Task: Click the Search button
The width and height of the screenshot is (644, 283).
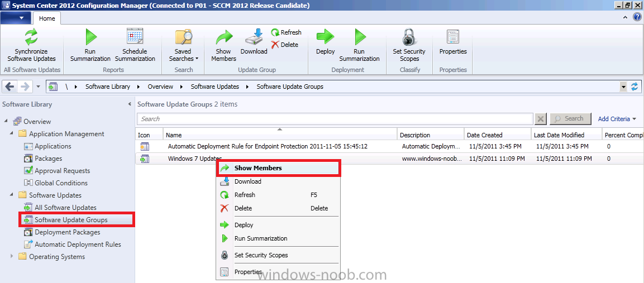Action: click(570, 119)
